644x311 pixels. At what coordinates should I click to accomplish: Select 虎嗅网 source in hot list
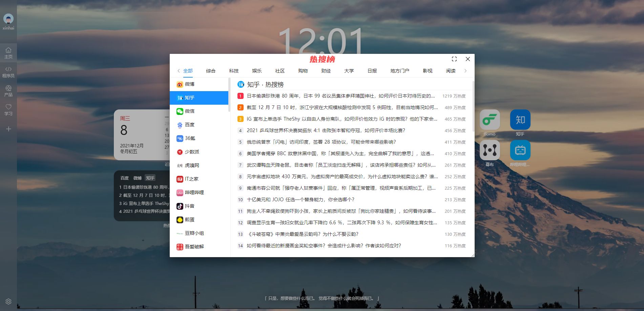[199, 165]
